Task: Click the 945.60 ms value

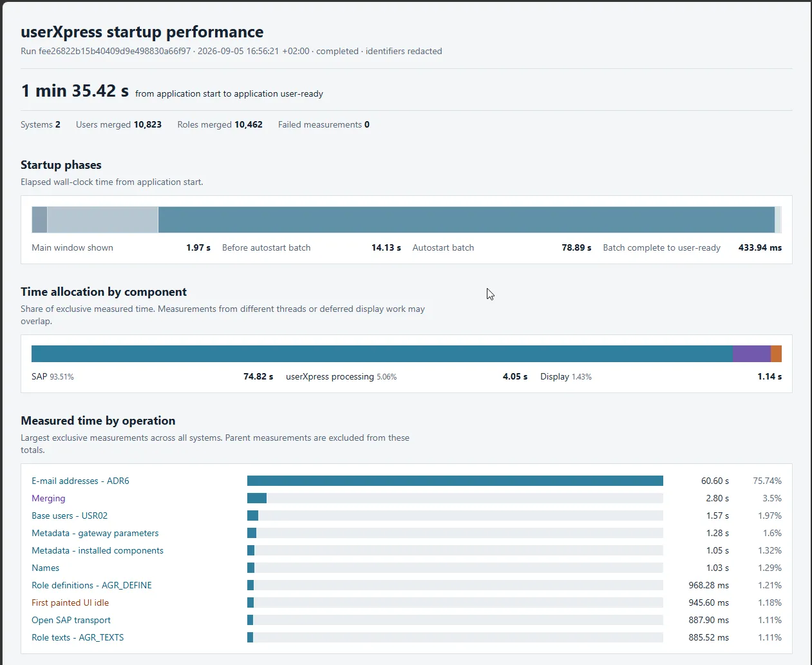Action: click(708, 602)
